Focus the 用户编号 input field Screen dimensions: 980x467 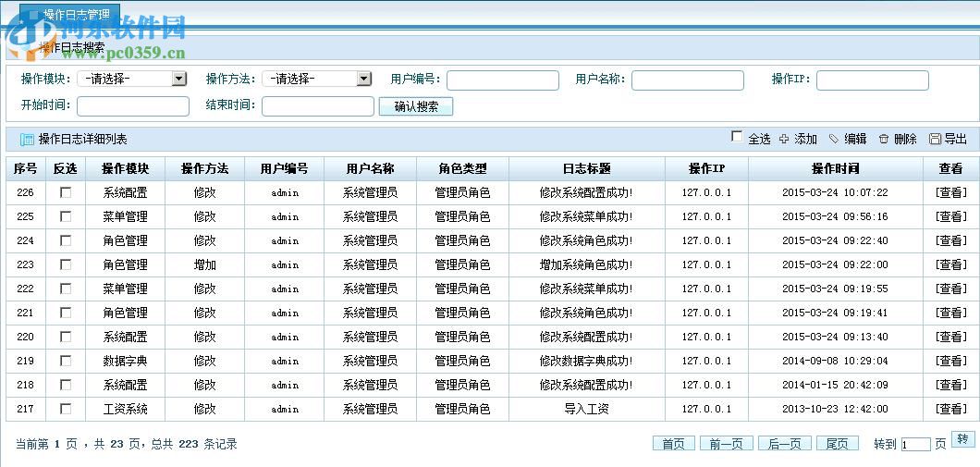503,80
